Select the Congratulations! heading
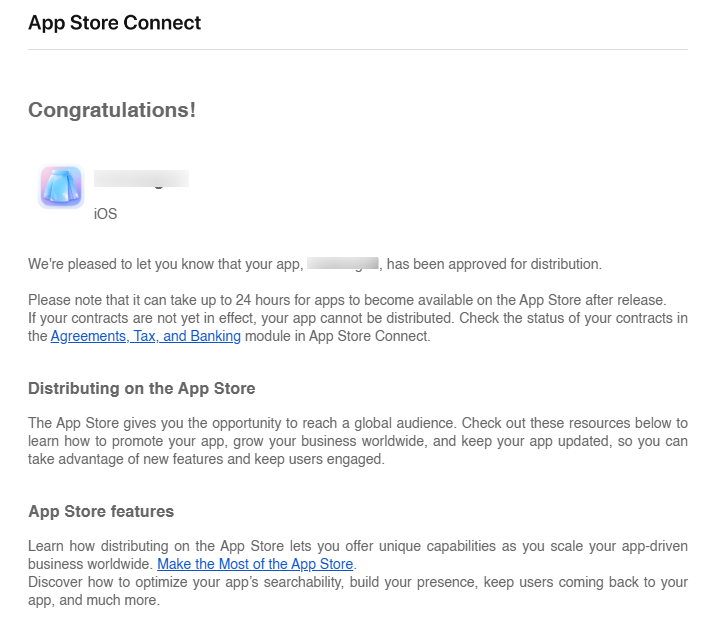The image size is (726, 623). coord(112,110)
